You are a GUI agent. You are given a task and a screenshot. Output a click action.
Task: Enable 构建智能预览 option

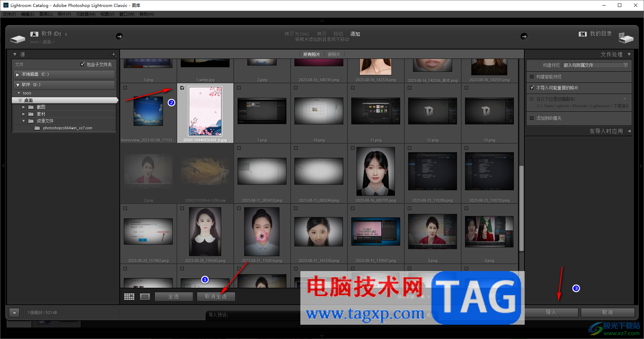(x=532, y=77)
